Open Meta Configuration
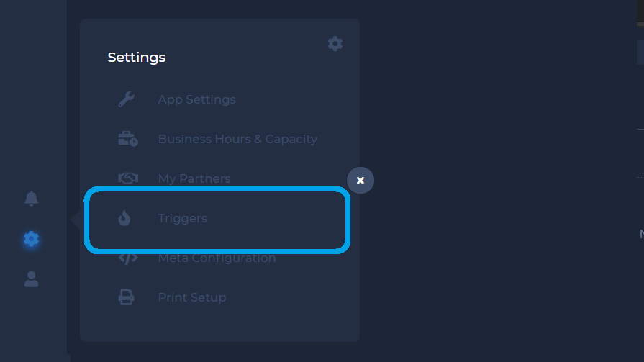The width and height of the screenshot is (644, 362). tap(217, 258)
